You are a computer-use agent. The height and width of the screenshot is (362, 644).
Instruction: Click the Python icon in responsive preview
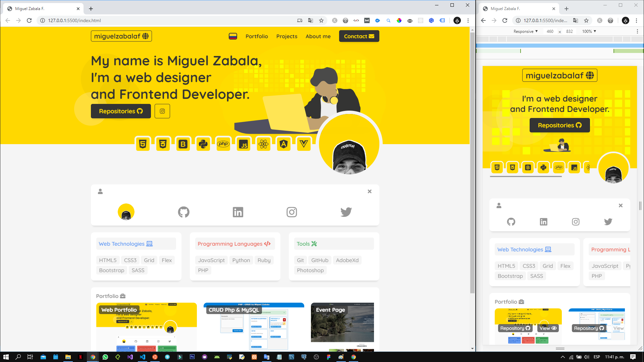point(543,168)
